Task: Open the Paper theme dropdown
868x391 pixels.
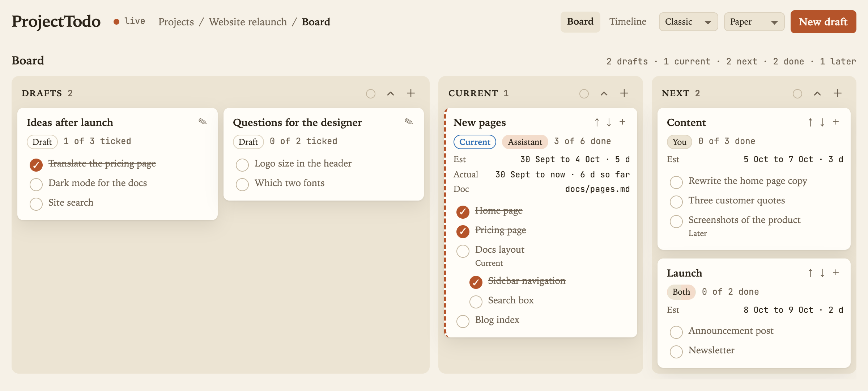Action: (754, 22)
